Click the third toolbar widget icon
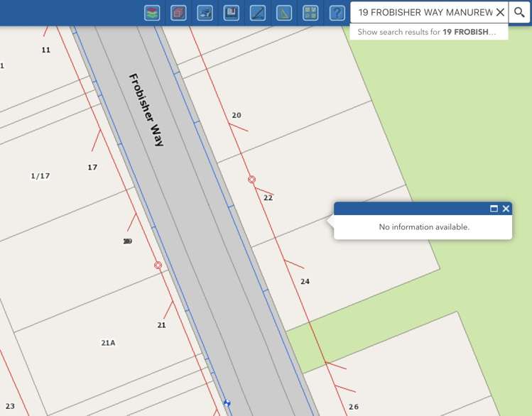The width and height of the screenshot is (532, 416). pos(205,13)
